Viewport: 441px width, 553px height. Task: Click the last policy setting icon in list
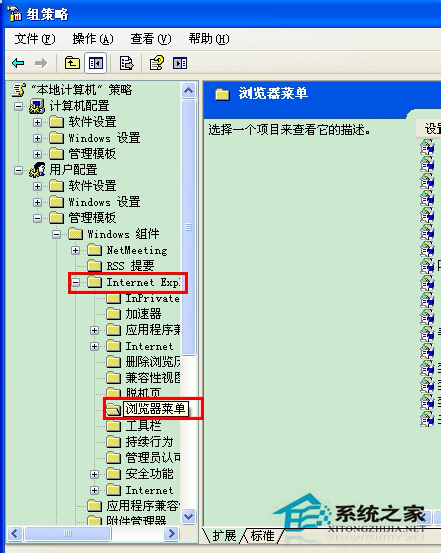tap(427, 419)
